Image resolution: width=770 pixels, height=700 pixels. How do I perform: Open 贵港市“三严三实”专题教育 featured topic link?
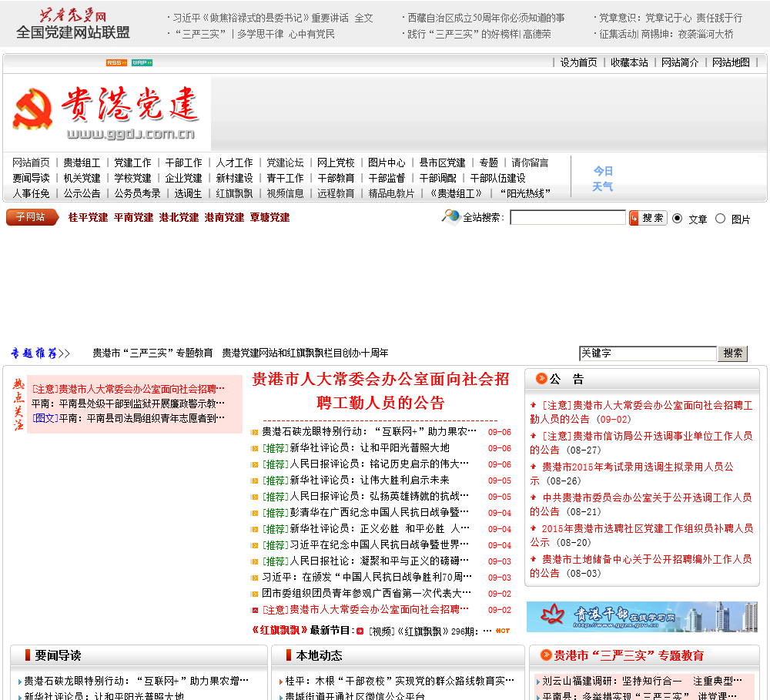tap(152, 353)
